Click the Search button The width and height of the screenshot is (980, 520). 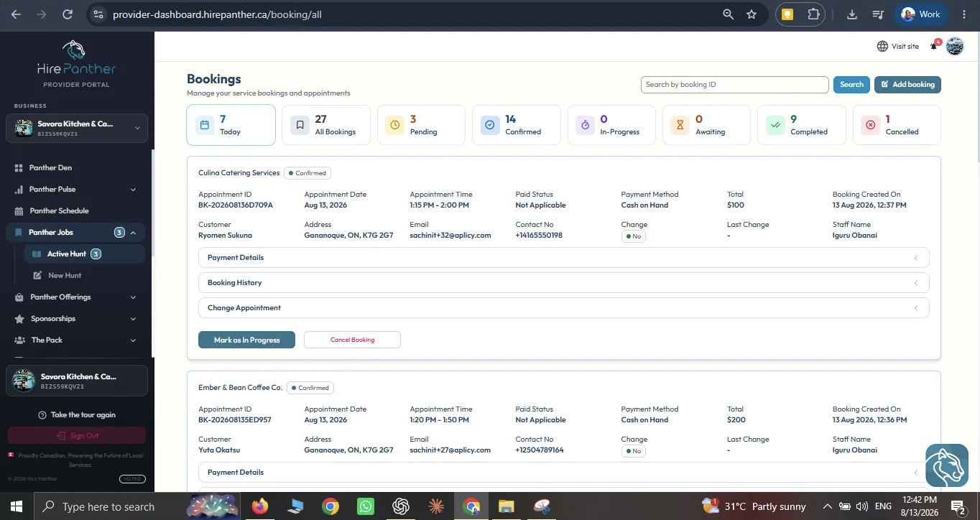click(x=851, y=85)
